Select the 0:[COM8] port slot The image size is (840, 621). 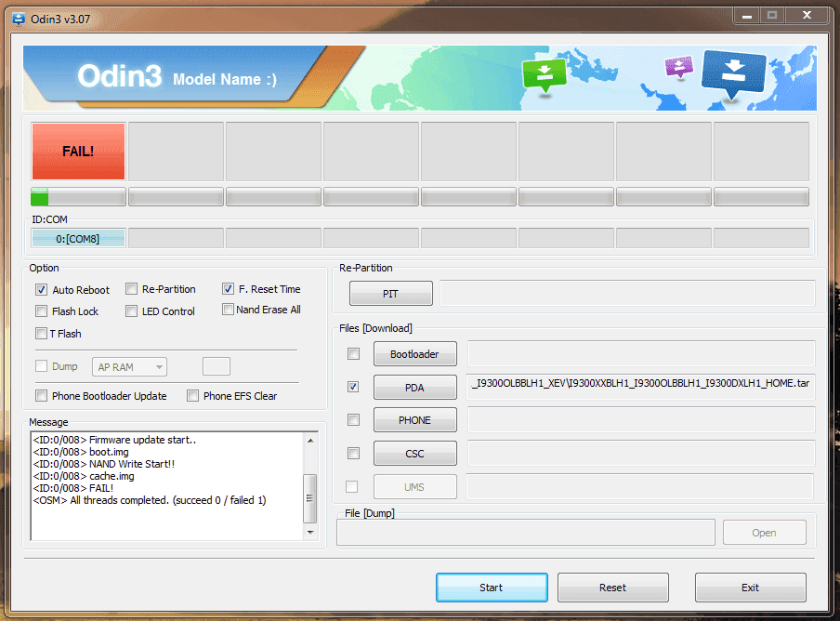click(x=78, y=238)
